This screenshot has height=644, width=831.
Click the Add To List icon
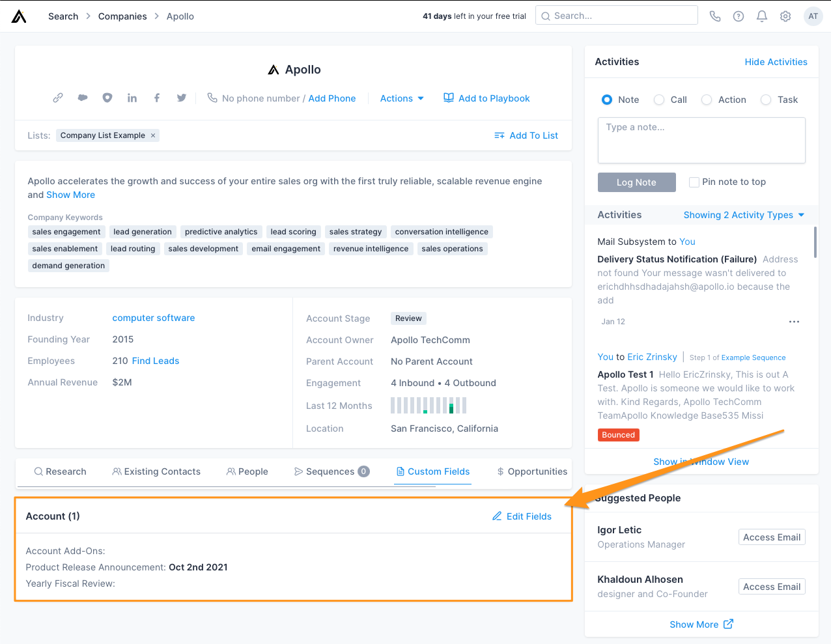500,135
